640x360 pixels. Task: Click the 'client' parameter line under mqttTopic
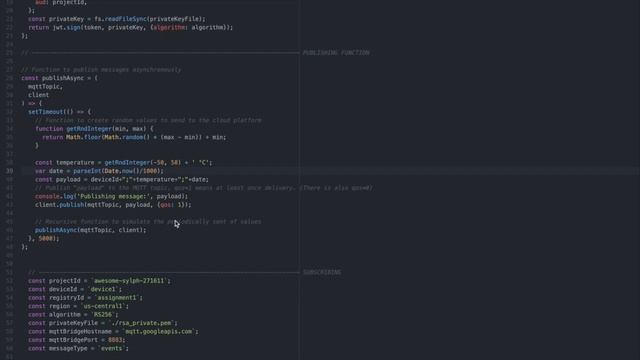38,95
